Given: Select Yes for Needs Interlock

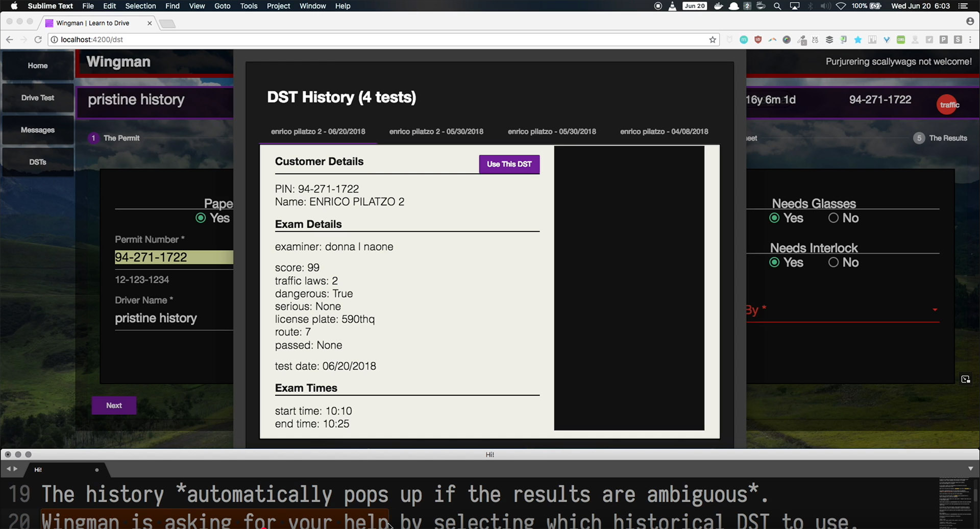Looking at the screenshot, I should [774, 262].
